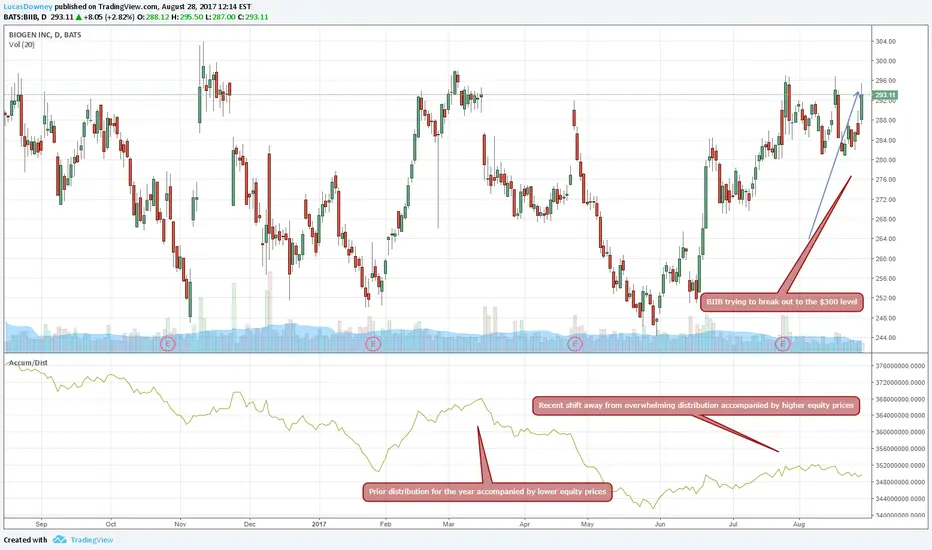Click the 'H:295.50' high value
The image size is (932, 550).
coord(187,17)
